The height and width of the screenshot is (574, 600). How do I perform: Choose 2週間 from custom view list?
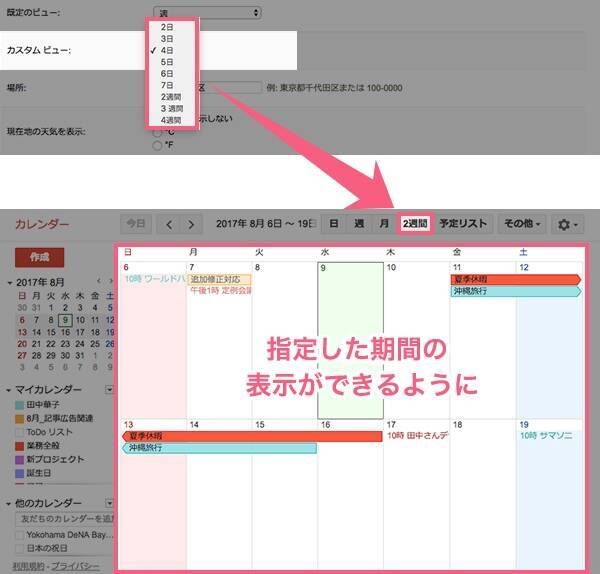pos(170,97)
